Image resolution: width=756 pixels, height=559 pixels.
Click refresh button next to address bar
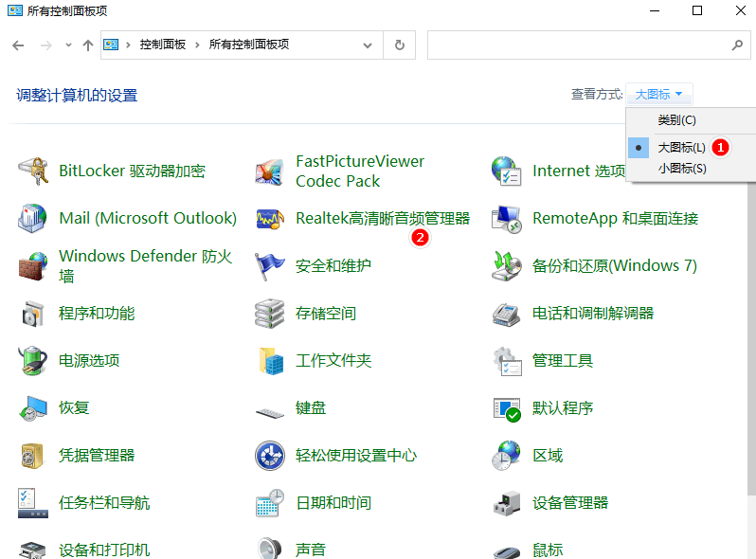(x=400, y=45)
